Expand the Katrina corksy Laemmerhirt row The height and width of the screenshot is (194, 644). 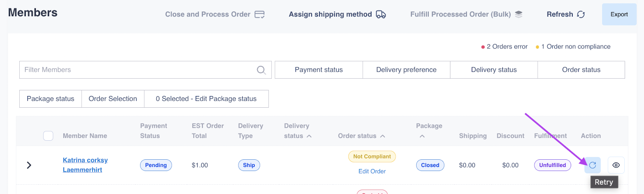coord(29,165)
